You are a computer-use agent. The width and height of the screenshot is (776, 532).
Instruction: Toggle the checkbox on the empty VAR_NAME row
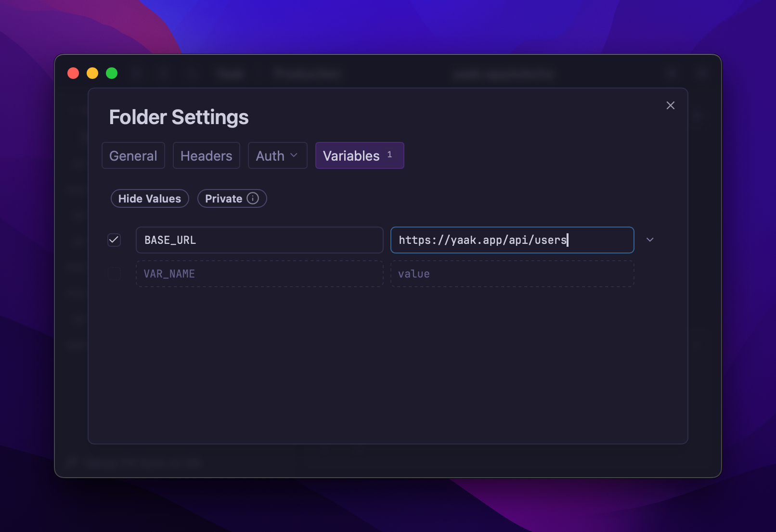(x=114, y=274)
